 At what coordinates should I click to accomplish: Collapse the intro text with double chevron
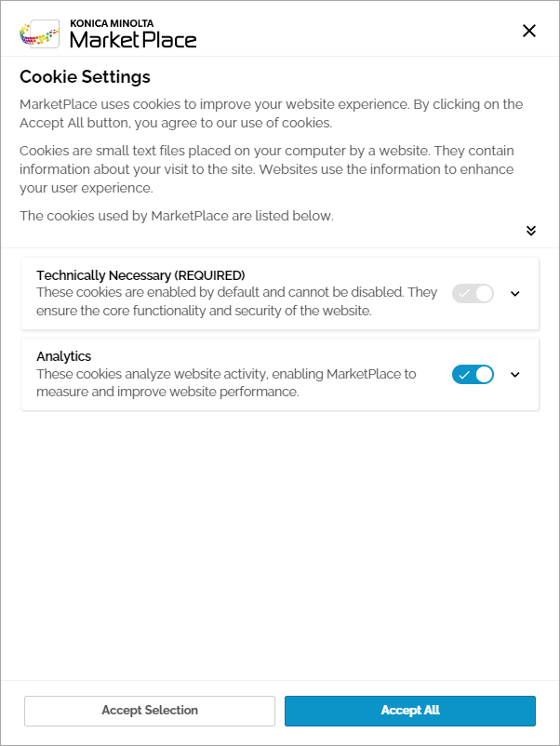click(x=531, y=231)
